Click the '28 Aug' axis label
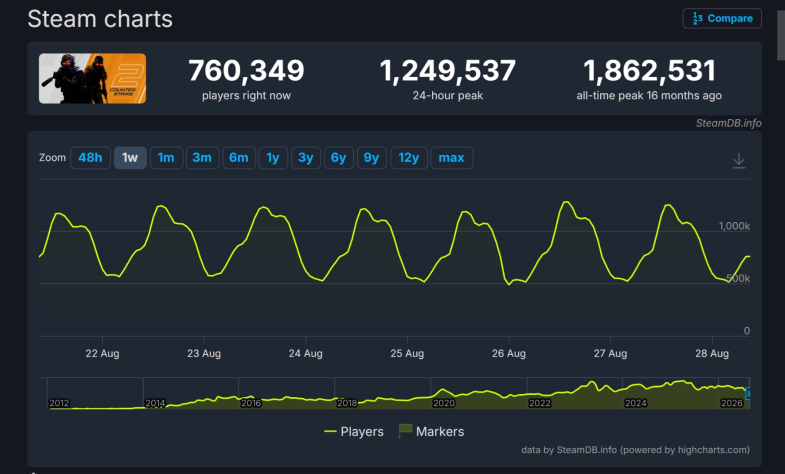 click(712, 353)
